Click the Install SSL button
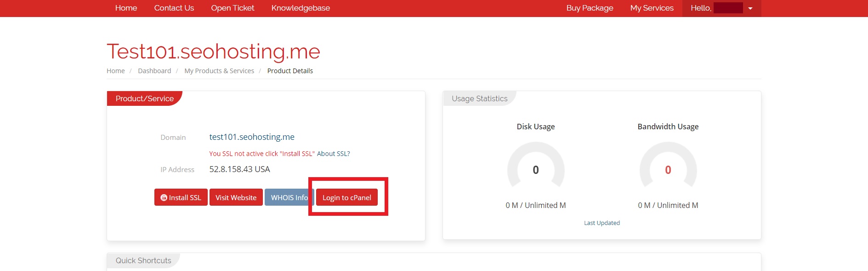This screenshot has height=271, width=868. click(181, 197)
